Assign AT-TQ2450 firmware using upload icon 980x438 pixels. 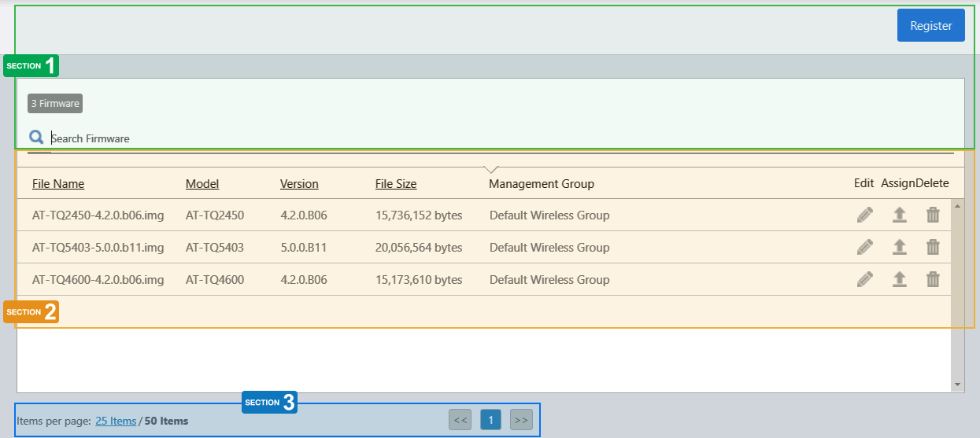click(899, 215)
